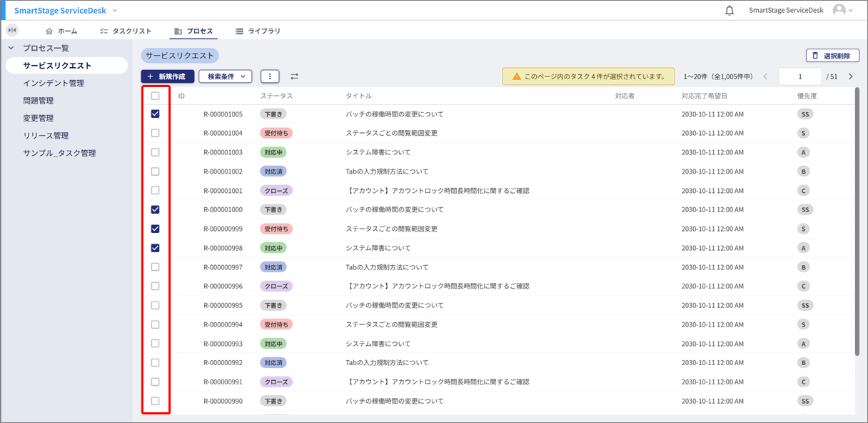Collapse the sidebar with the toggle icon

pos(11,30)
